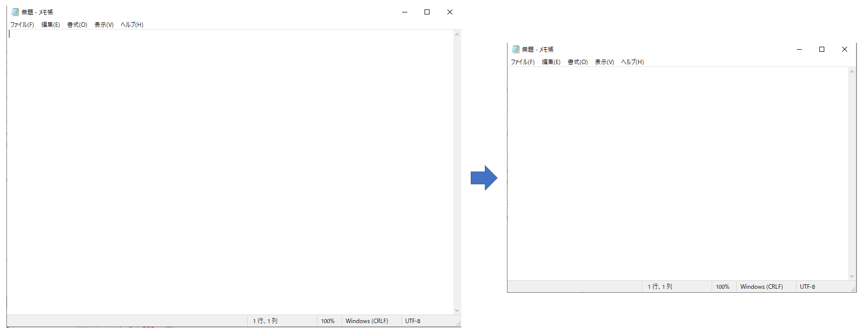Click UTF-8 in the left window status bar
Image resolution: width=868 pixels, height=333 pixels.
[x=413, y=321]
